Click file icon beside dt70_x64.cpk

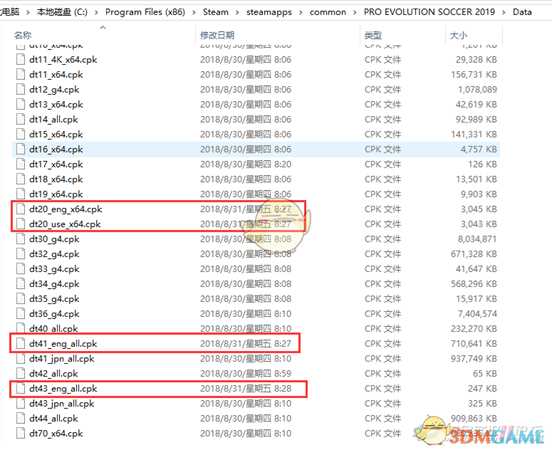[x=20, y=433]
